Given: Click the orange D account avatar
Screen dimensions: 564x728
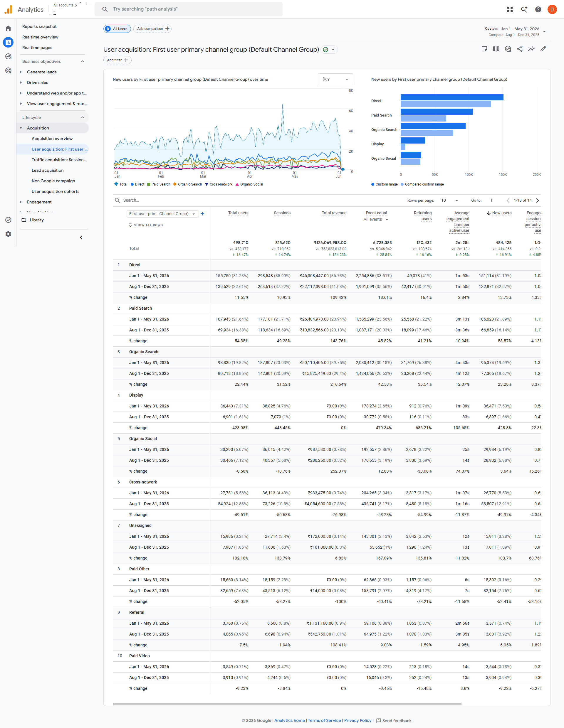Looking at the screenshot, I should tap(552, 9).
